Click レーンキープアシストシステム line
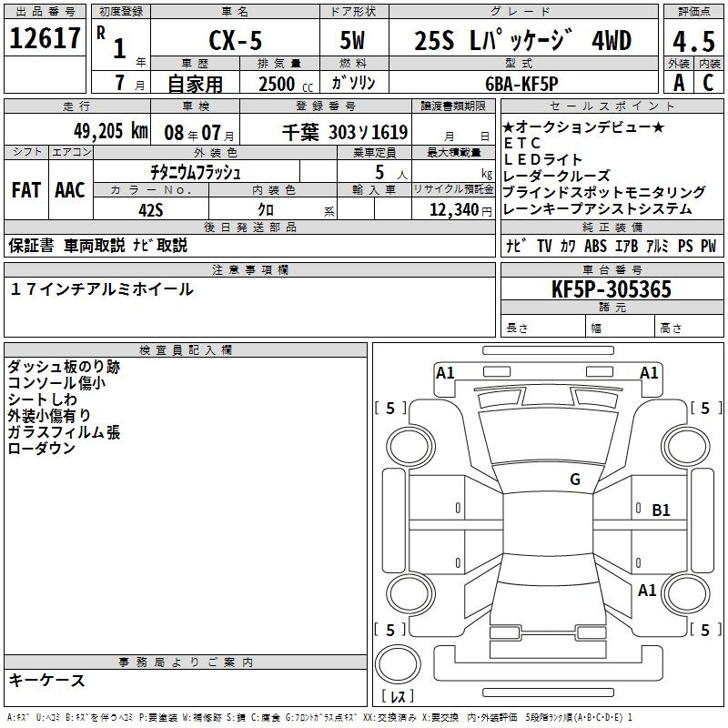The height and width of the screenshot is (728, 728). point(598,208)
